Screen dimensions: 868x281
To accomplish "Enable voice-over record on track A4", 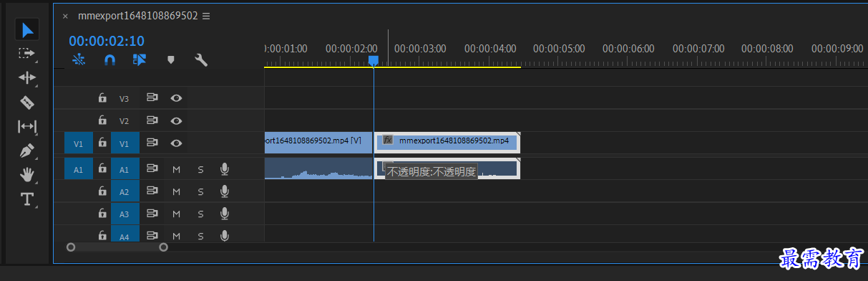I will (x=224, y=235).
